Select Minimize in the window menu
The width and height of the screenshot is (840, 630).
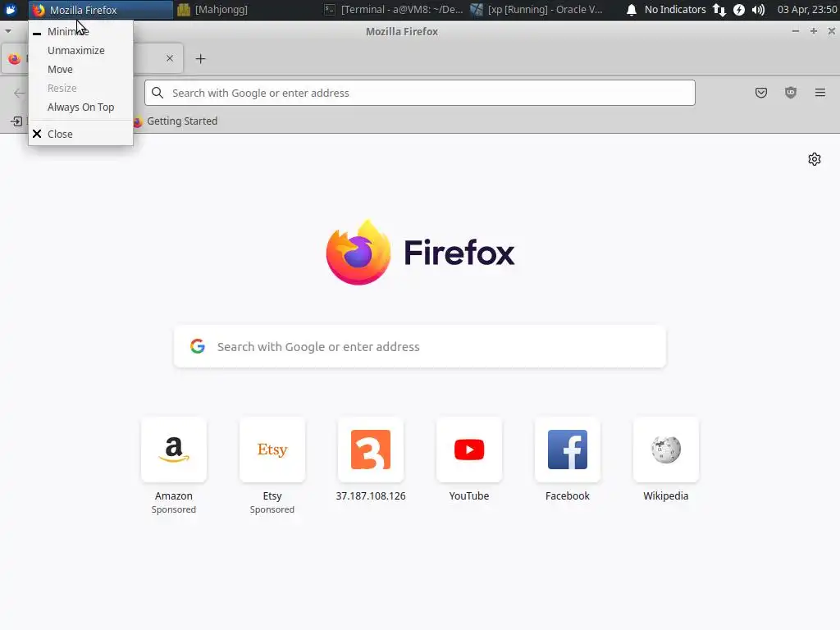80,32
